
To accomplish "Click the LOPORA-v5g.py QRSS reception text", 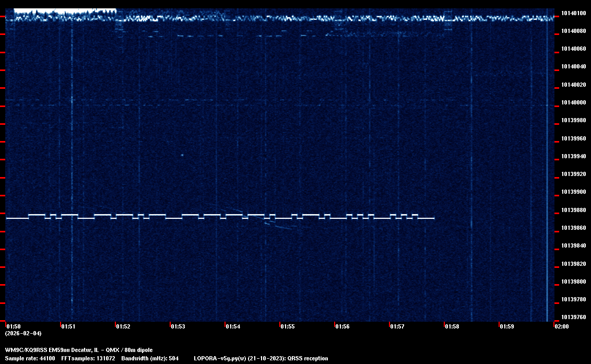I will [x=261, y=358].
